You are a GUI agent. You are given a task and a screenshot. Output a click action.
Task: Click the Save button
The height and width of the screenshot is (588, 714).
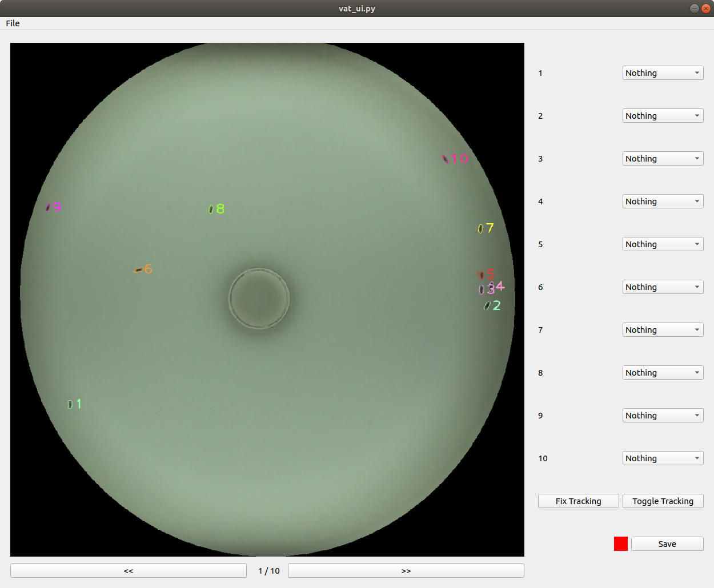pyautogui.click(x=667, y=544)
